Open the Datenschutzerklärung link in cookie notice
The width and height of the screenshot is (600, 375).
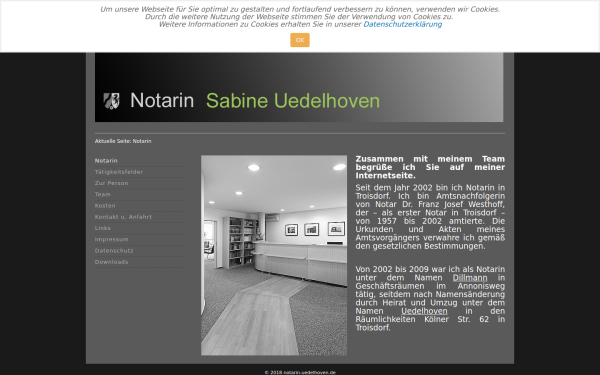pyautogui.click(x=403, y=24)
